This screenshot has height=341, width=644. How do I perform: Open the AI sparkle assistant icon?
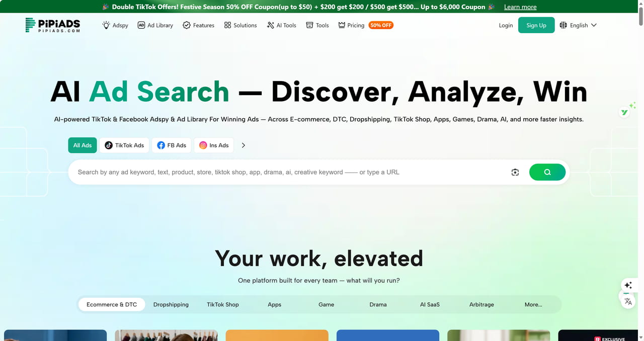[628, 285]
